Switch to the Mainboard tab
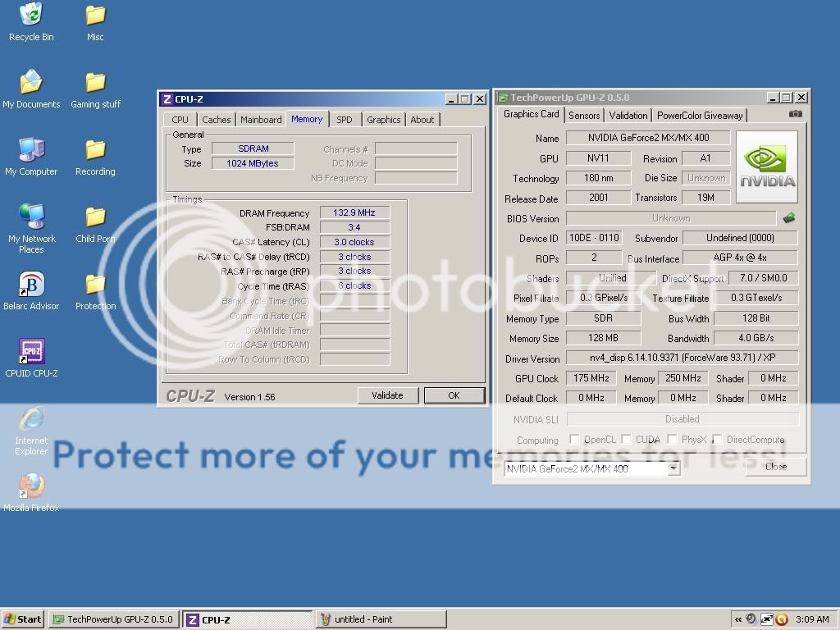The height and width of the screenshot is (630, 840). tap(261, 120)
